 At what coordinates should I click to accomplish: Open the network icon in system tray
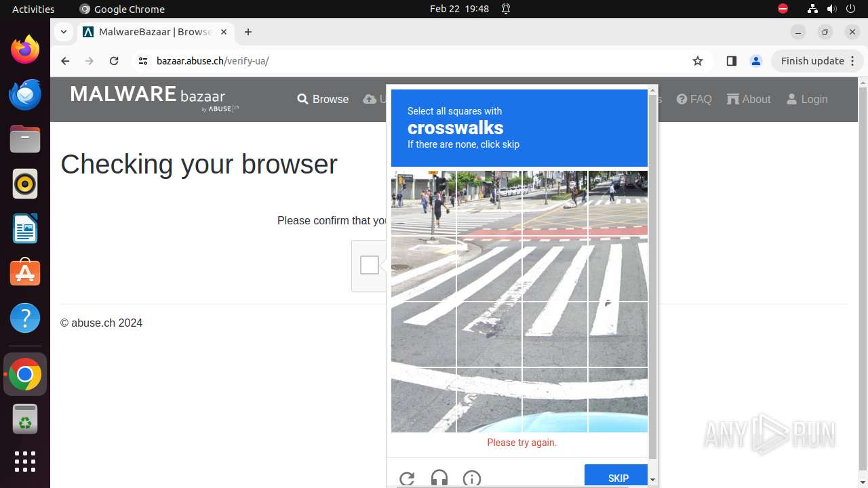coord(813,9)
